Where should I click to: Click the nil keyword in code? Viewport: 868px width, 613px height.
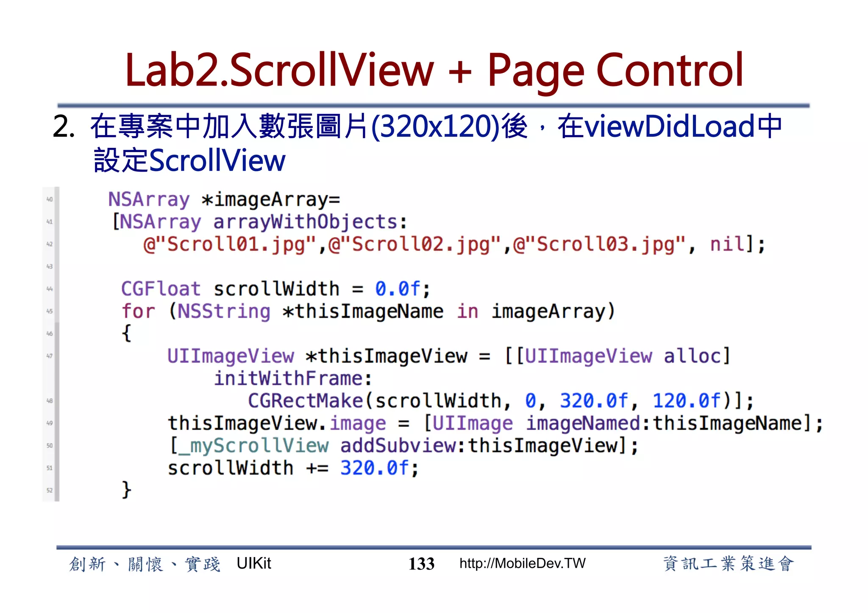(x=727, y=244)
